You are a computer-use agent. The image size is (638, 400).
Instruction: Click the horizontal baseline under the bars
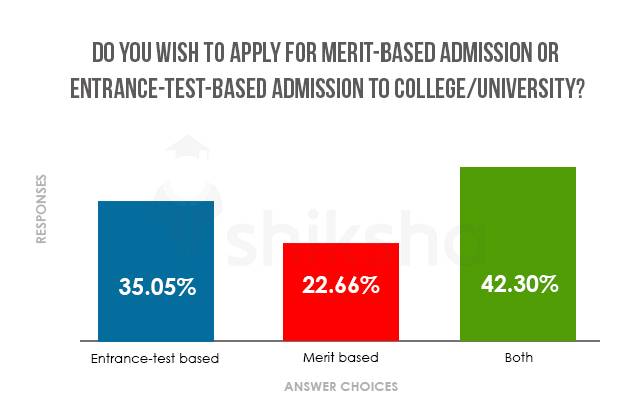(x=340, y=340)
